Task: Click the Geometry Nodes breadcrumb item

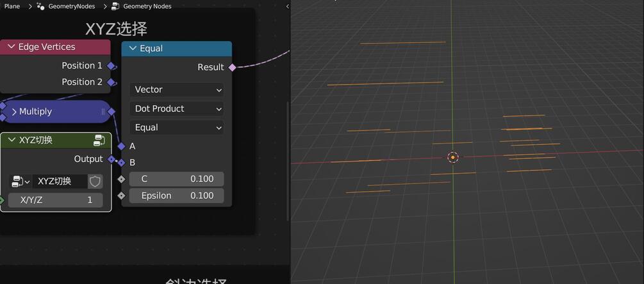Action: 147,6
